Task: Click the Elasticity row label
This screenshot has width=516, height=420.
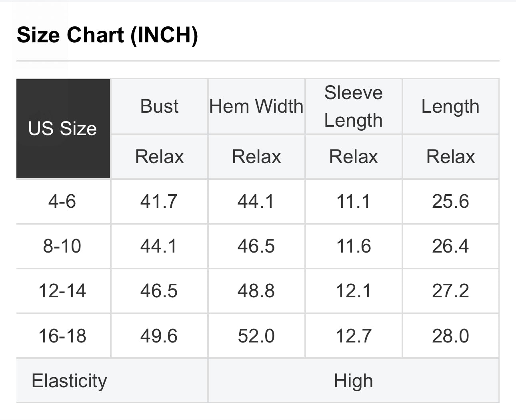Action: coord(70,380)
